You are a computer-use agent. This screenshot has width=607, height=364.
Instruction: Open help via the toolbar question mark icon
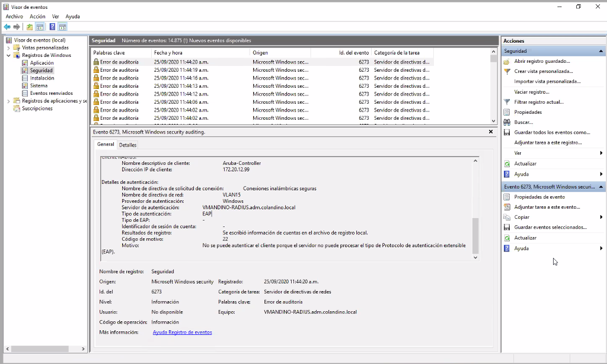pos(52,27)
